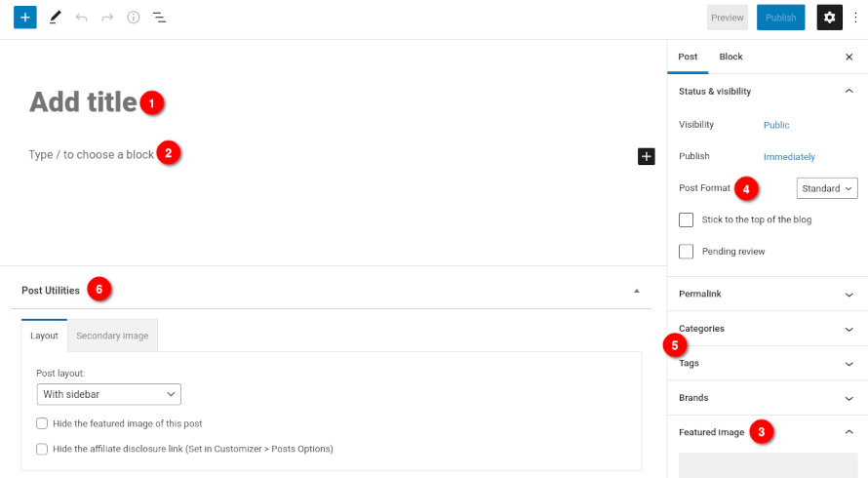
Task: Click the Post layout: label
Action: (x=60, y=374)
